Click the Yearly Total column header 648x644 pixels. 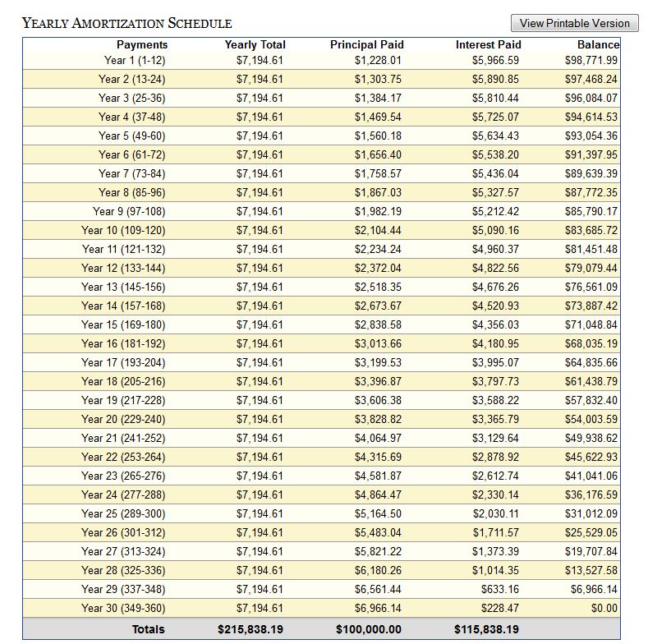255,44
